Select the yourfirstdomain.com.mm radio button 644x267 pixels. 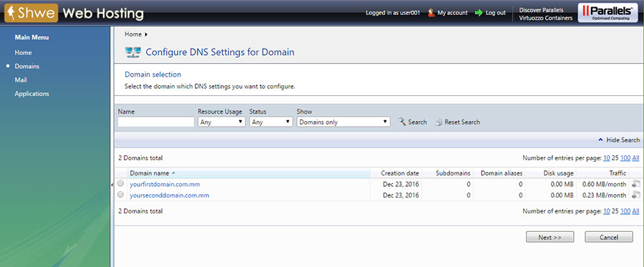(x=120, y=184)
